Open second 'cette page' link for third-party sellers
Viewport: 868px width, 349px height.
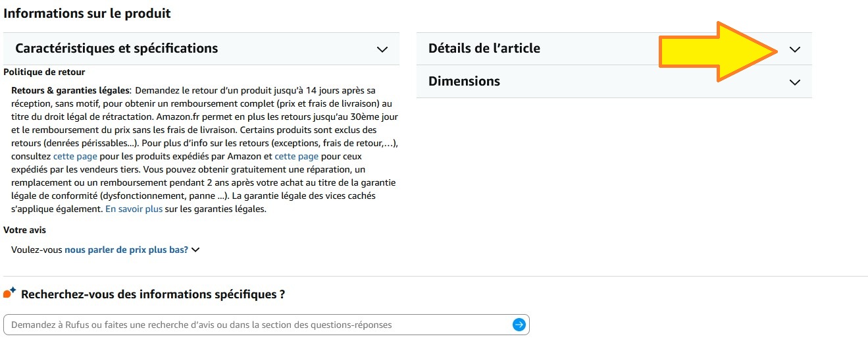pos(296,156)
